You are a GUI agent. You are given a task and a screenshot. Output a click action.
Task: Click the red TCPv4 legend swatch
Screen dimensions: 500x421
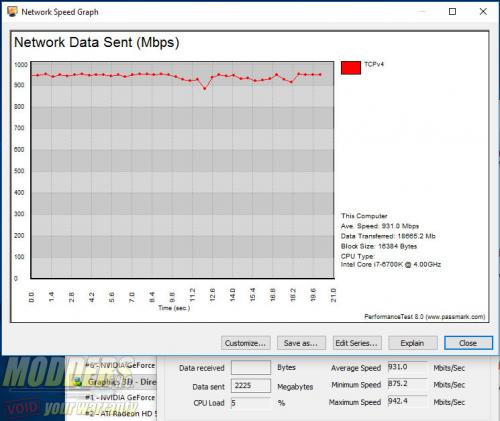coord(351,68)
